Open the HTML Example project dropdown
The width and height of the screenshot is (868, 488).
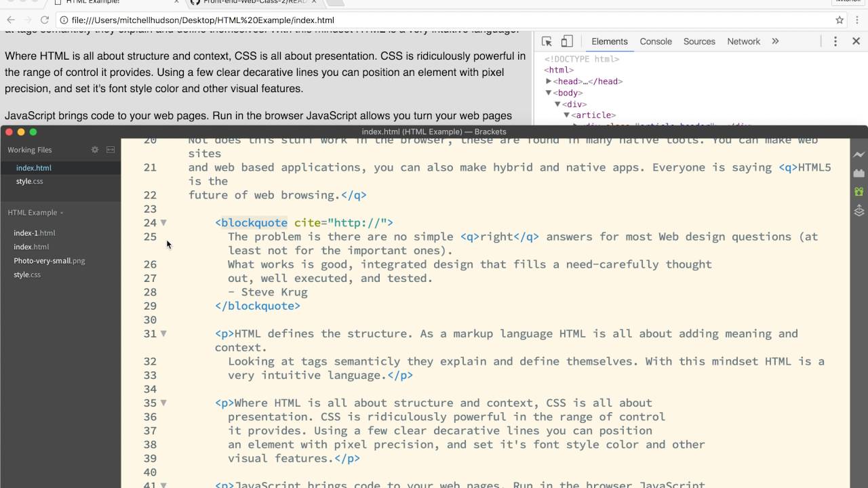pos(35,213)
